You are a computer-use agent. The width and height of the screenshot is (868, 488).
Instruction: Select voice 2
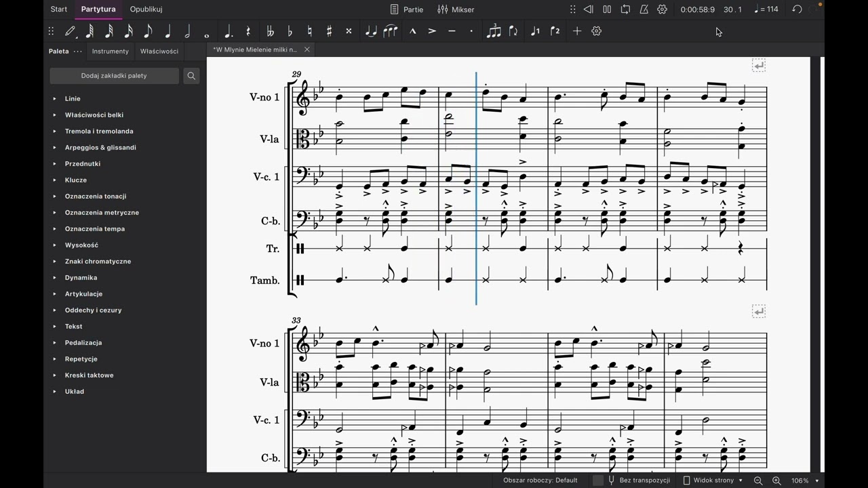pyautogui.click(x=555, y=31)
